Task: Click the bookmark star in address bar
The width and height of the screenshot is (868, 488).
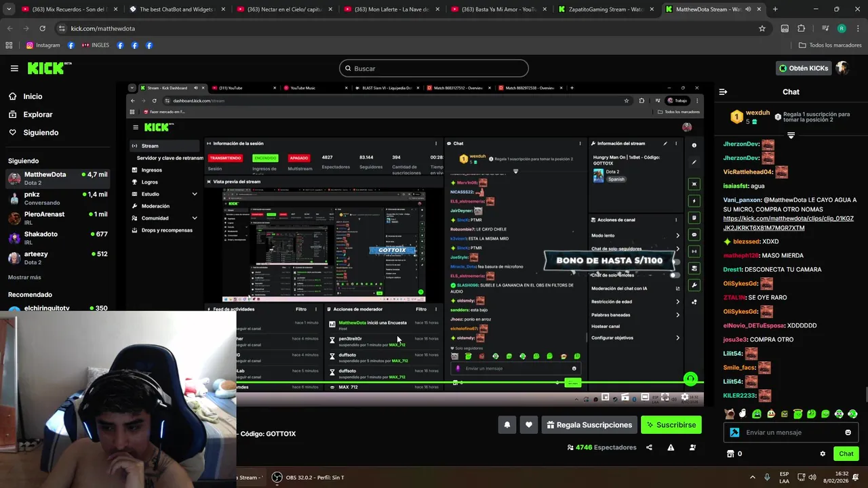Action: point(762,28)
